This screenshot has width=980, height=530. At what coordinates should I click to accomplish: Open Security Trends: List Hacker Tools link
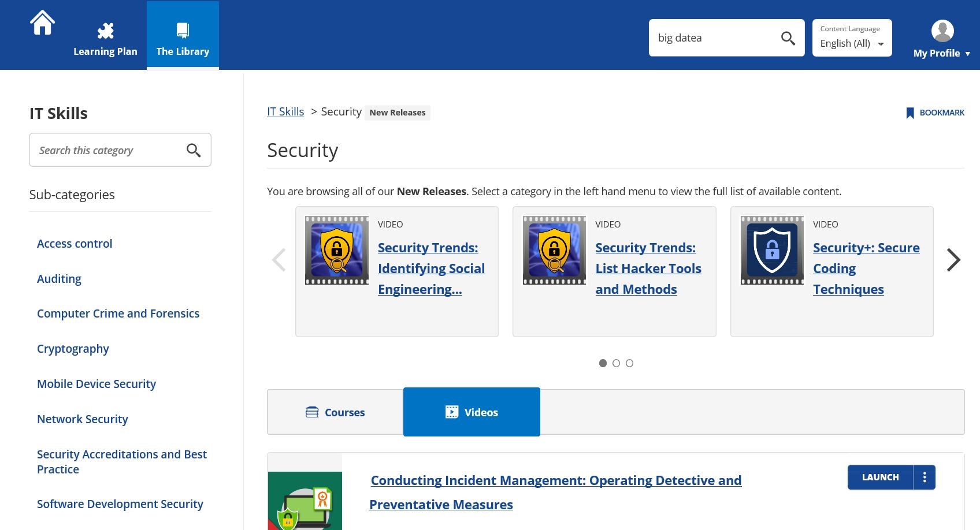tap(648, 268)
